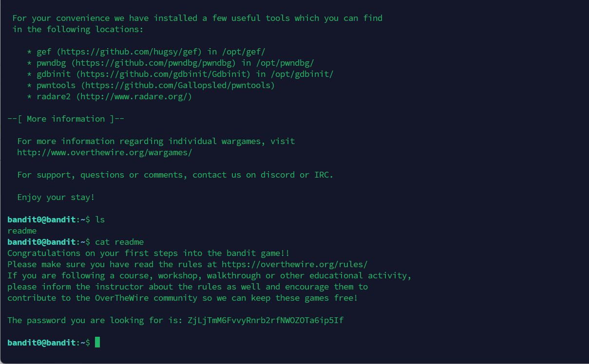Click the 'cat readme' command text
The image size is (589, 364).
(x=119, y=242)
